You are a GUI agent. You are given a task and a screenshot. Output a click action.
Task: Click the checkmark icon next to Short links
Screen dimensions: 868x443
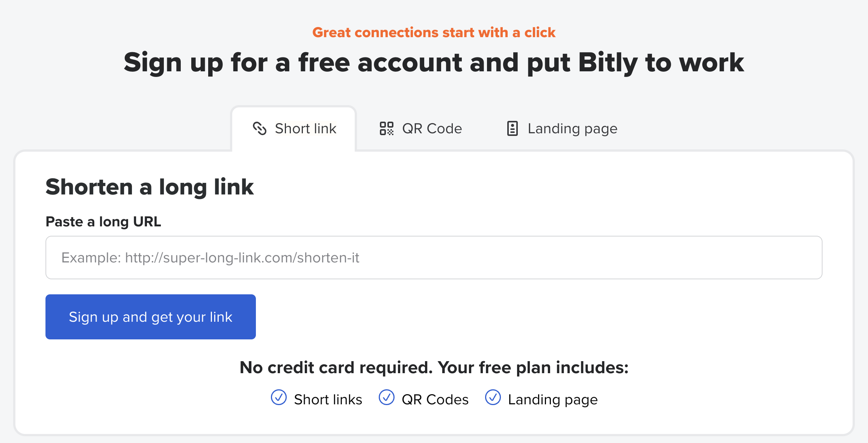pyautogui.click(x=278, y=398)
